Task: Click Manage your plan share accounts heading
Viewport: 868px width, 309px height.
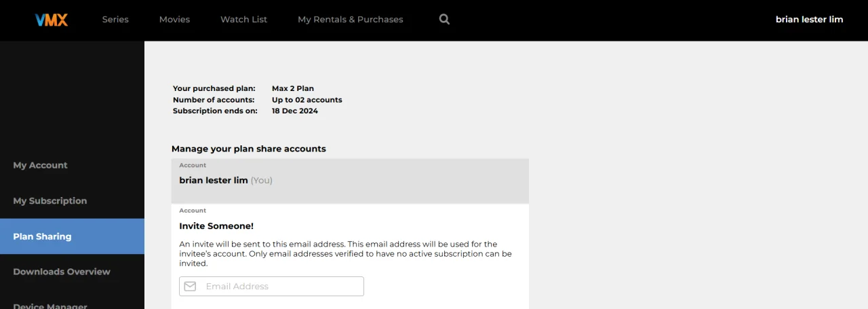Action: click(249, 149)
